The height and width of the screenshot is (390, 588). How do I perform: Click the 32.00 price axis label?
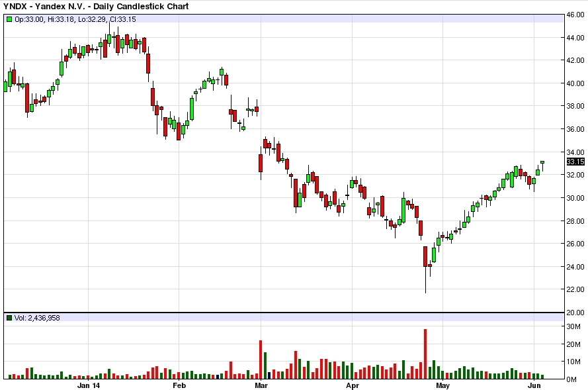575,175
